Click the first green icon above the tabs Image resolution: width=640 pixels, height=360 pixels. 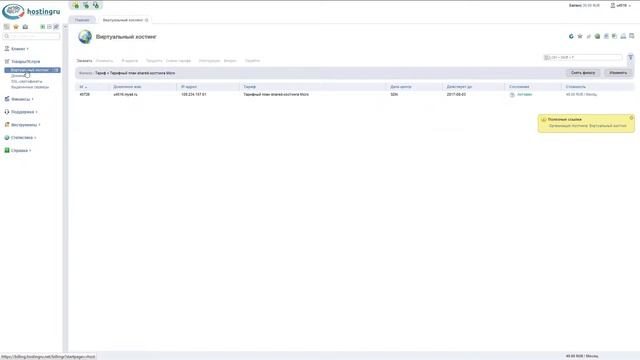click(76, 5)
